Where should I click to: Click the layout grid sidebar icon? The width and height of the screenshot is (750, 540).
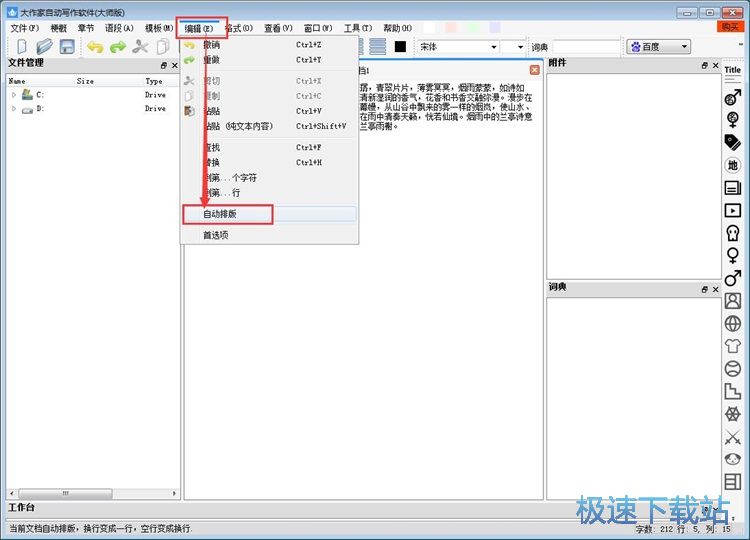pyautogui.click(x=732, y=482)
